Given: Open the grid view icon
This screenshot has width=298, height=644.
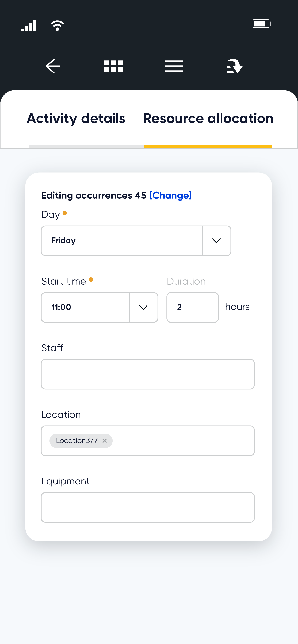Looking at the screenshot, I should pos(113,66).
